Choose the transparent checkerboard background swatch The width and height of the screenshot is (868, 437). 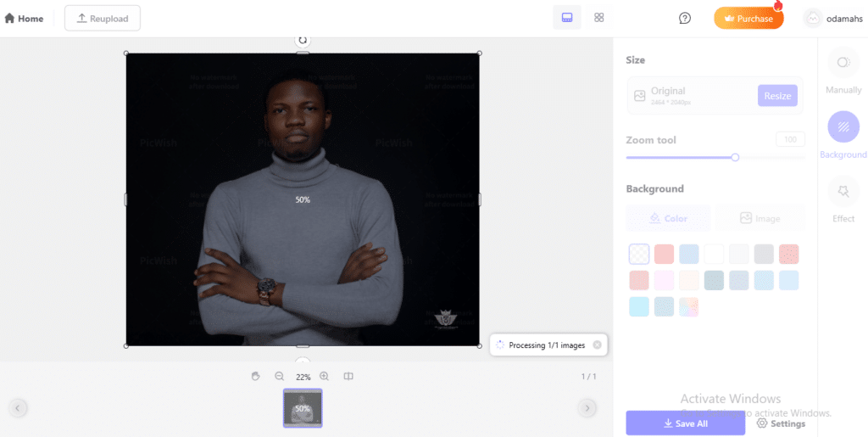tap(639, 254)
